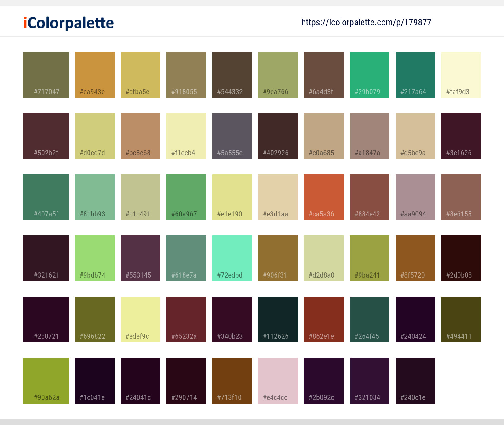Open the palette URL link
This screenshot has height=425, width=504.
pos(366,22)
